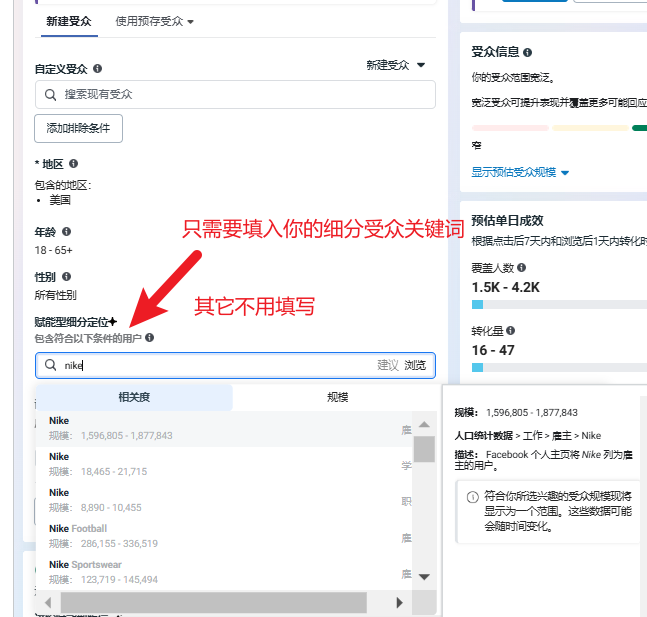647x617 pixels.
Task: Switch to the 新建受众 tab
Action: tap(69, 21)
